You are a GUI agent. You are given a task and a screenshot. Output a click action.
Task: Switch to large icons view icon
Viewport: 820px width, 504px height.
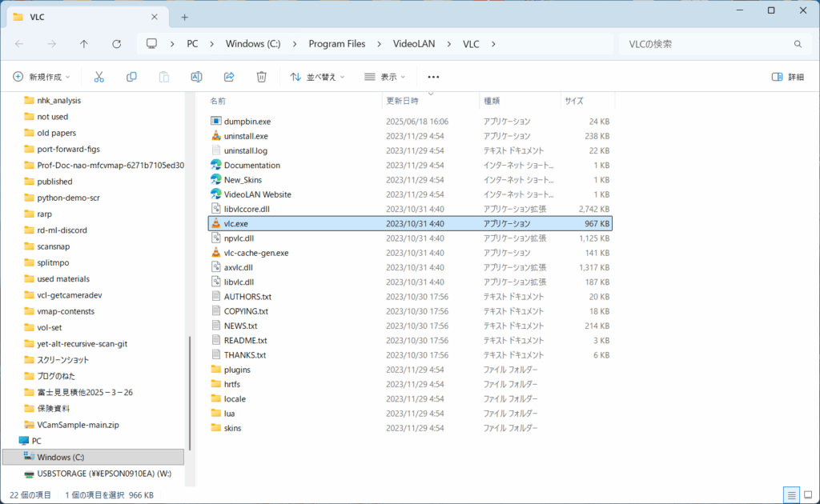pos(808,494)
